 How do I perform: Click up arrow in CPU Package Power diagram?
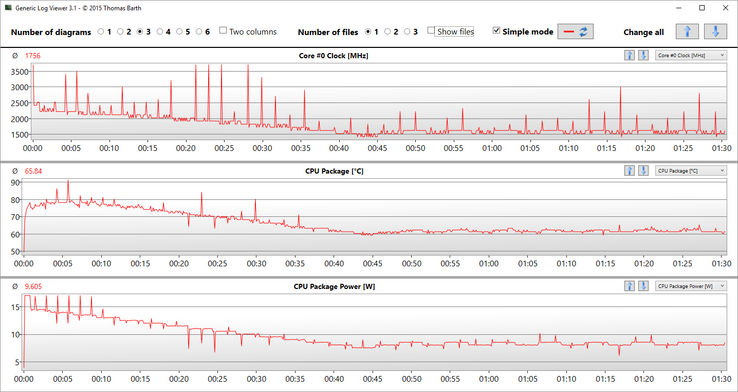[629, 286]
